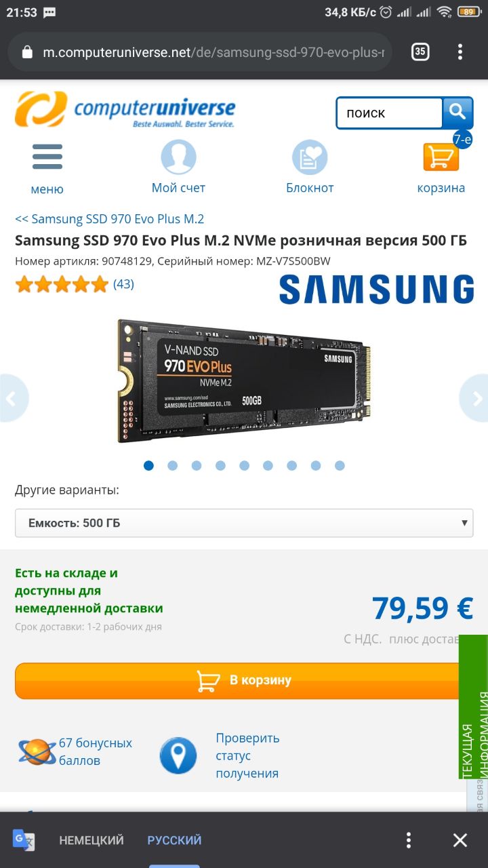Go back via Samsung SSD 970 Evo Plus M.2 link

(109, 219)
